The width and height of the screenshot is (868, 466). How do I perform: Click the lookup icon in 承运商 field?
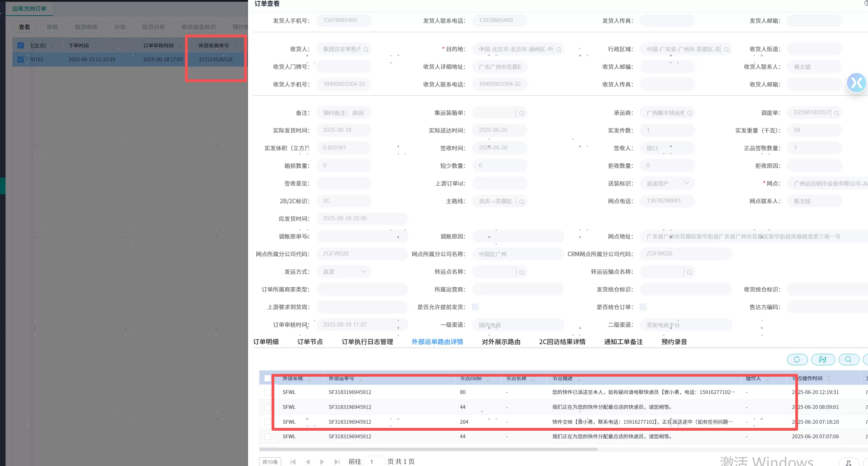(x=689, y=113)
